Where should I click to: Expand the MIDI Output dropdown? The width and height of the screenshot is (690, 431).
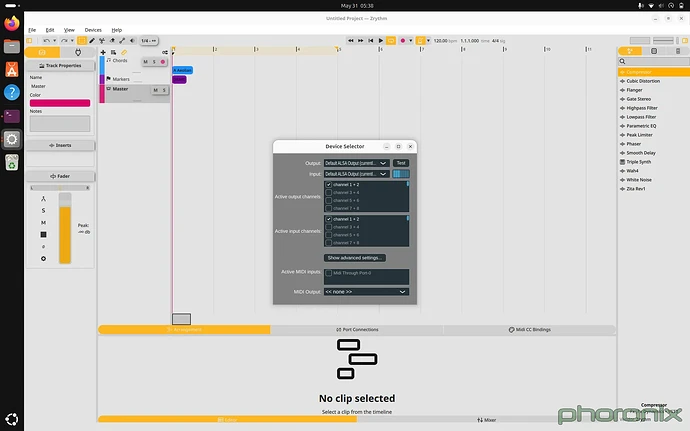366,292
